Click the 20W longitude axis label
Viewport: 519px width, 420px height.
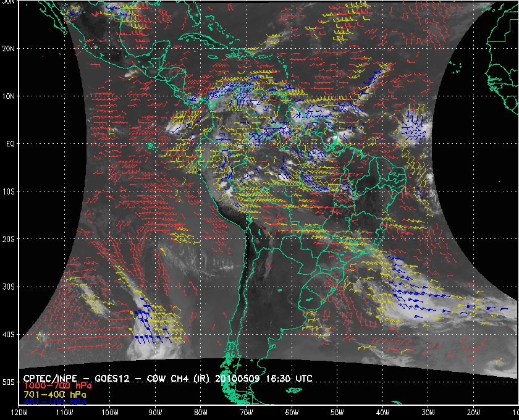[x=474, y=413]
